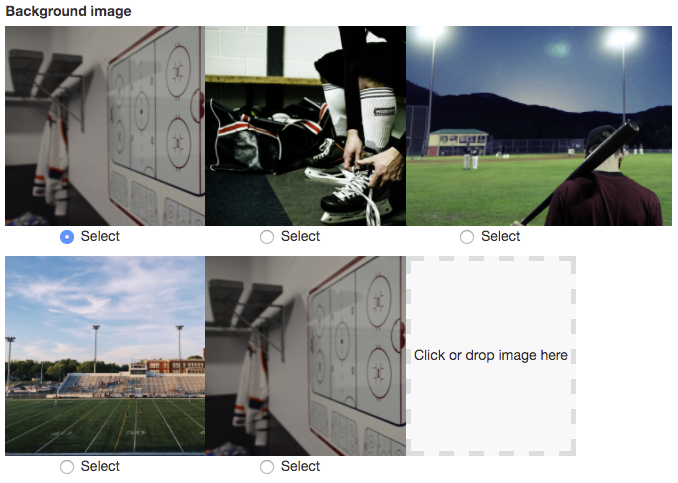Viewport: 678px width, 483px height.
Task: Click 'Select' label under the baseball image
Action: click(501, 237)
